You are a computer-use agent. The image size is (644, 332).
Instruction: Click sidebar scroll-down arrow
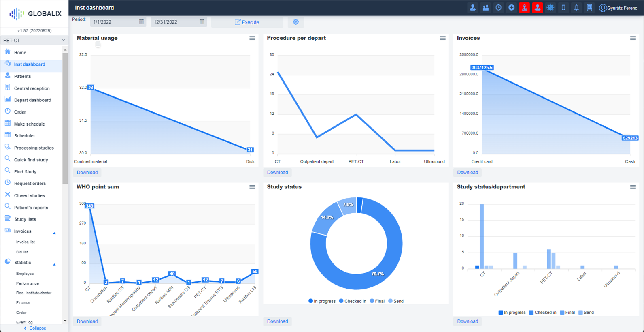point(65,321)
